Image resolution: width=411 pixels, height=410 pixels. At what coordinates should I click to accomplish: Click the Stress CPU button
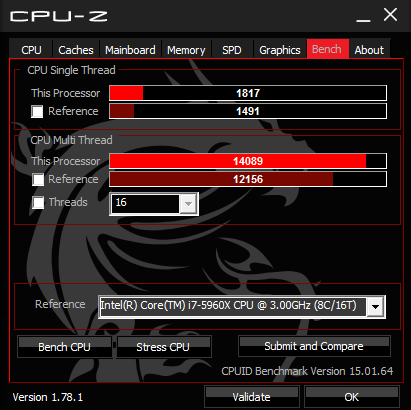click(163, 347)
